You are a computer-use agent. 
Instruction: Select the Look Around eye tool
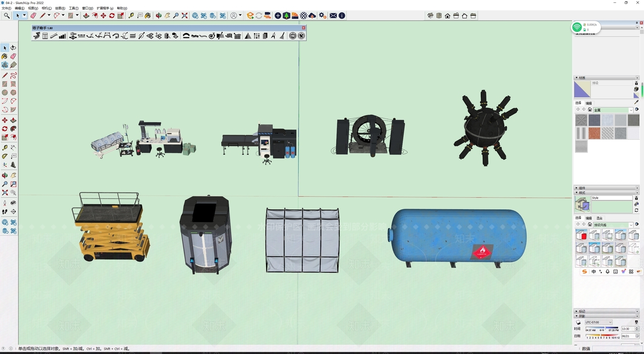pos(13,203)
